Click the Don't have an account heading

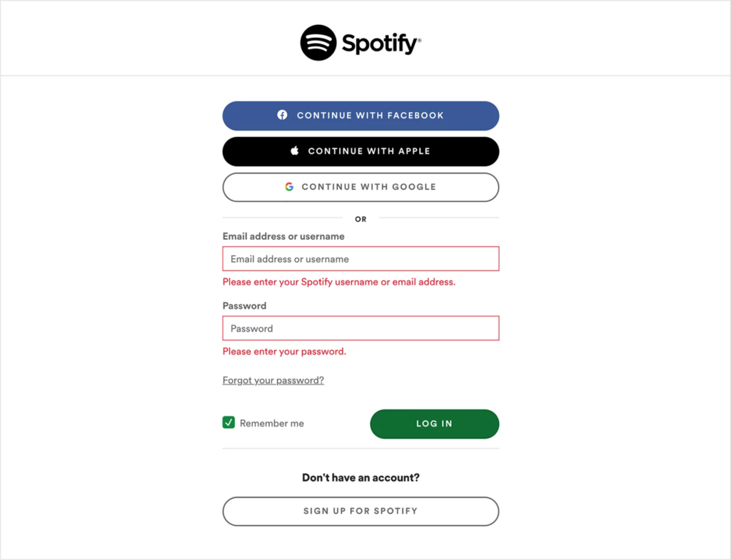point(361,477)
